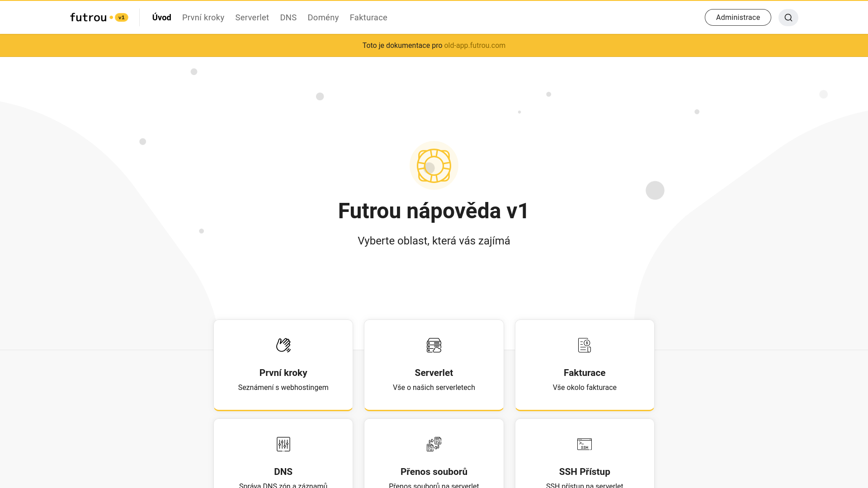Select the Úvod navigation item
The image size is (868, 488).
[162, 18]
